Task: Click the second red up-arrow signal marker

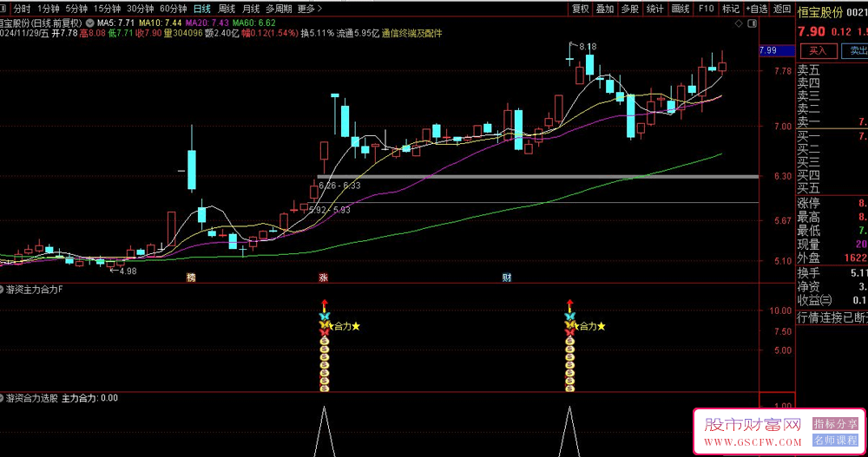Action: click(569, 305)
